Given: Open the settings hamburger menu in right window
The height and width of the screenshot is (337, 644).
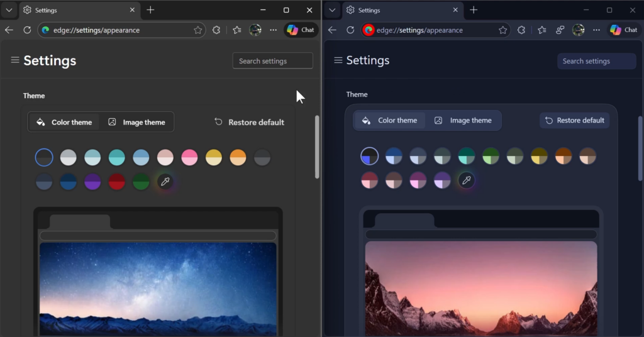Looking at the screenshot, I should pos(338,60).
